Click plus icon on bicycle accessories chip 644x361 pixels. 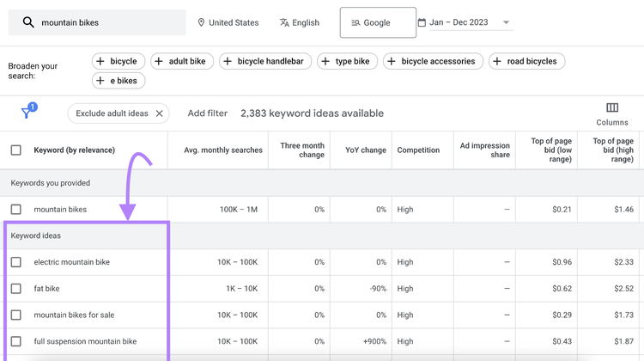click(x=392, y=61)
